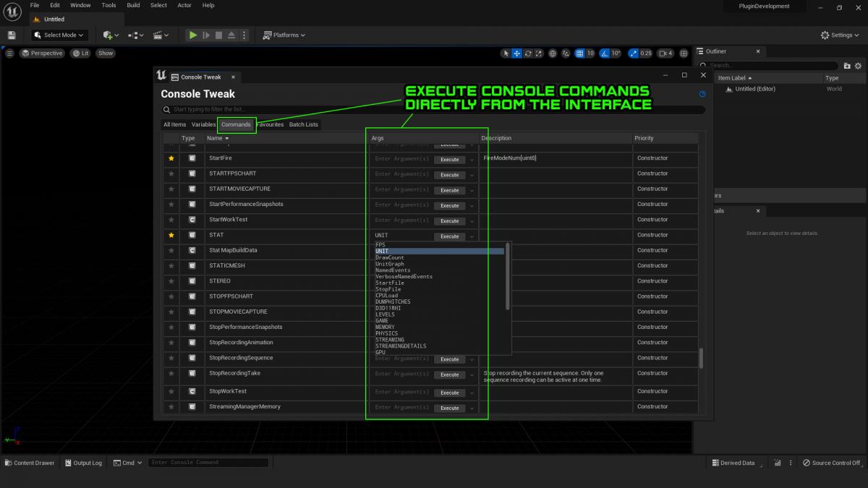This screenshot has height=488, width=868.
Task: Open the Content Drawer
Action: [x=30, y=463]
